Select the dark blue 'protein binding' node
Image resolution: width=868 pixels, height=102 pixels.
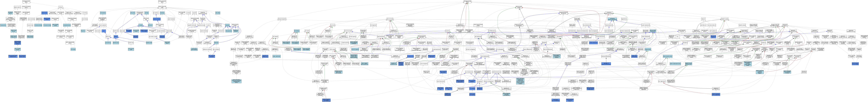(x=45, y=13)
